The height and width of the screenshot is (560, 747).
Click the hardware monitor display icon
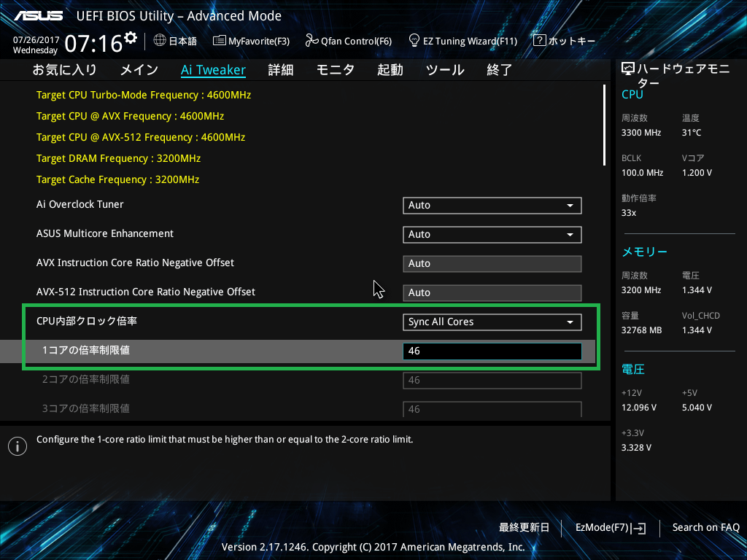pyautogui.click(x=628, y=69)
